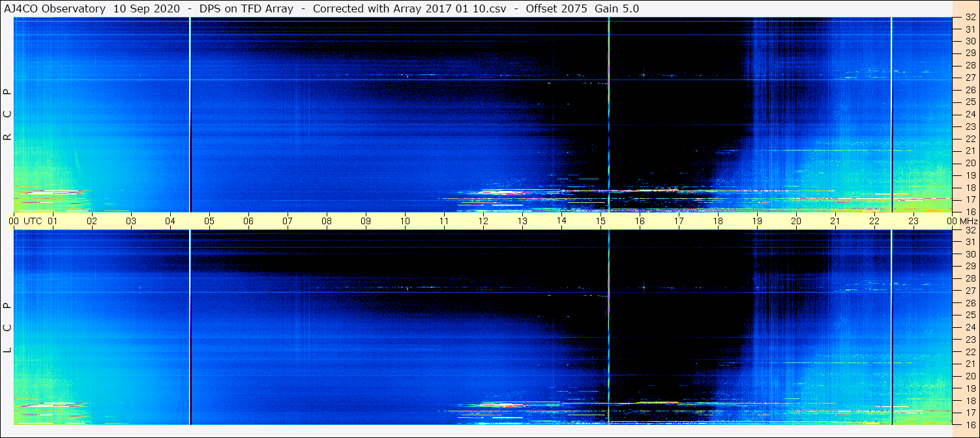Click the 22 MHz label on the LCP panel
The width and height of the screenshot is (980, 438).
click(x=970, y=352)
